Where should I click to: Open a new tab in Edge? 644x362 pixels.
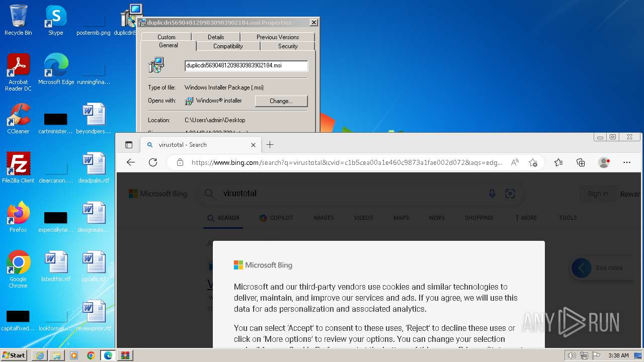270,145
